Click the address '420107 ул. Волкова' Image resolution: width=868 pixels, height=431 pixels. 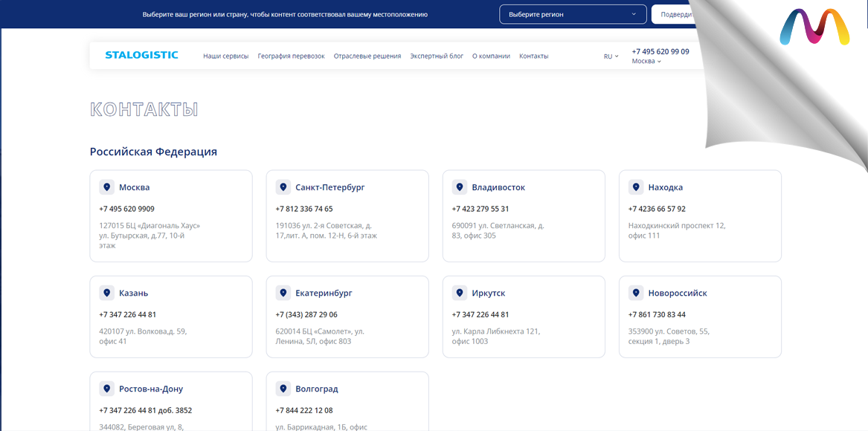pos(144,337)
